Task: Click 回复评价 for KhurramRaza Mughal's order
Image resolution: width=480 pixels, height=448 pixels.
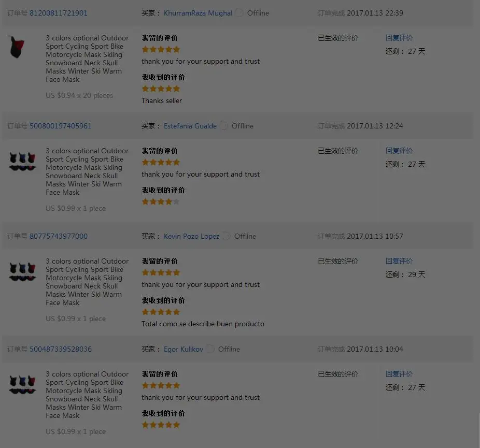Action: 399,38
